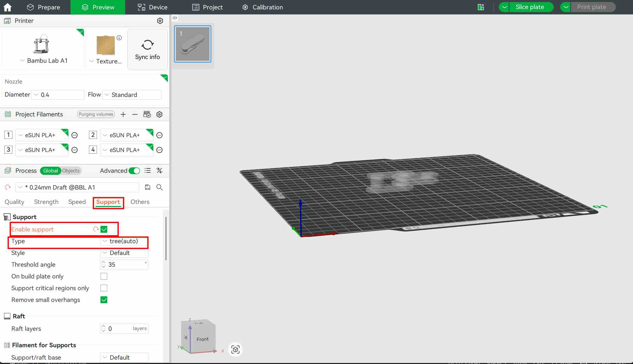
Task: Open the compare presets icon
Action: [x=159, y=171]
